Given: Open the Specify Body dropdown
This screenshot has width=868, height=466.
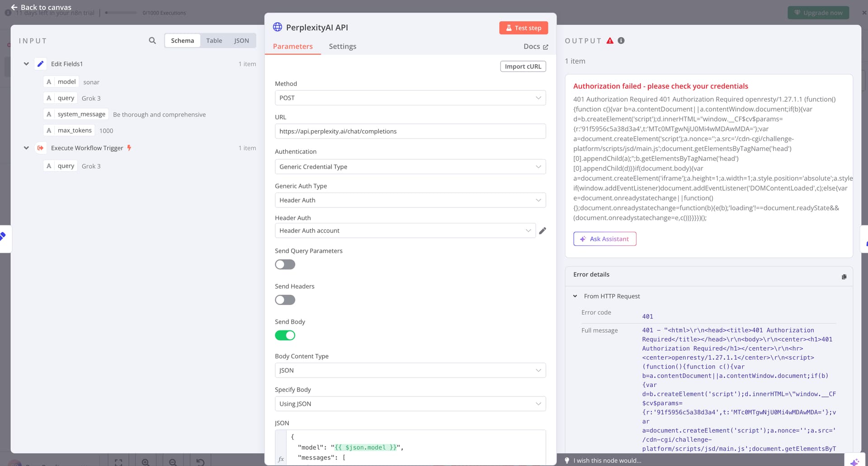Looking at the screenshot, I should 410,404.
